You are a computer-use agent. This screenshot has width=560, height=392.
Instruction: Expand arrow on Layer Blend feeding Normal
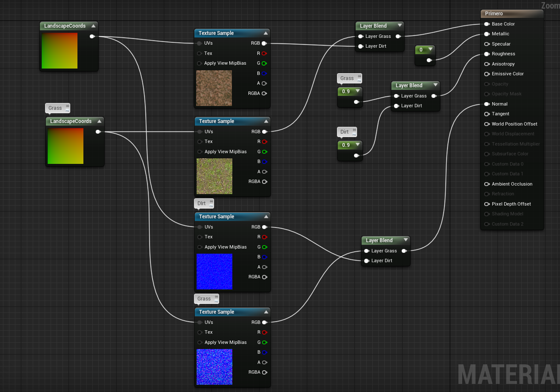coord(405,240)
